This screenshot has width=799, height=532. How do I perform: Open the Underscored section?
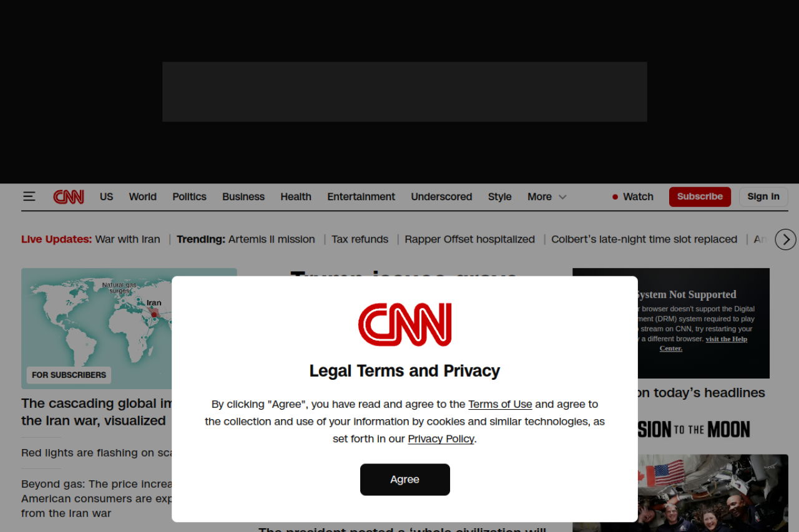441,196
